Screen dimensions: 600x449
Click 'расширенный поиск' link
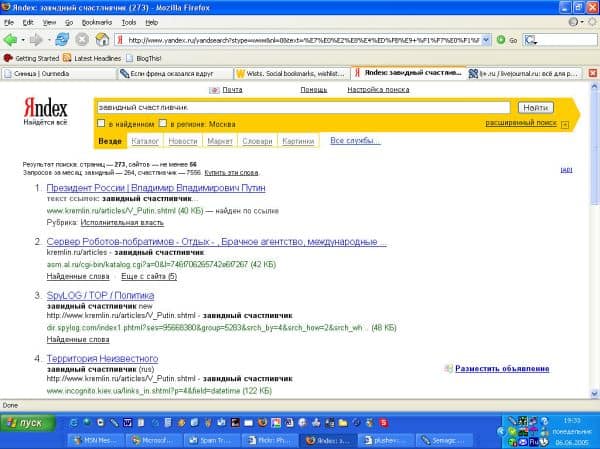click(521, 123)
